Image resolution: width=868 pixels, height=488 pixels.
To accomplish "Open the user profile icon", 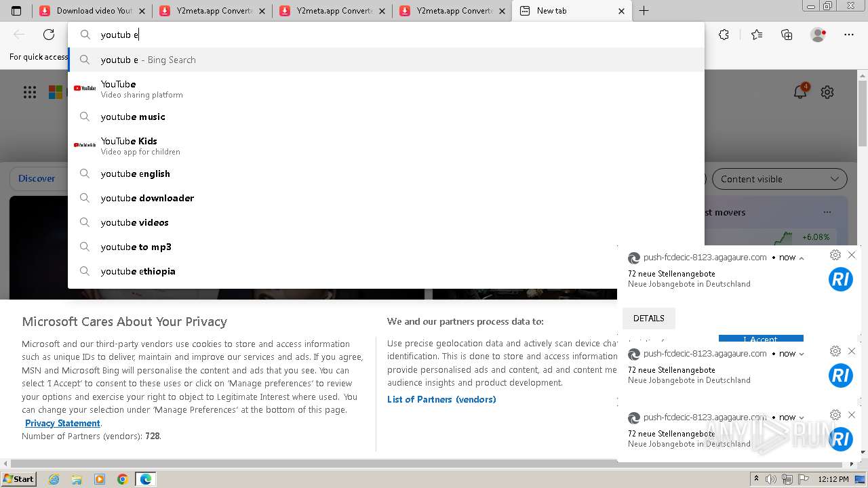I will click(x=818, y=35).
